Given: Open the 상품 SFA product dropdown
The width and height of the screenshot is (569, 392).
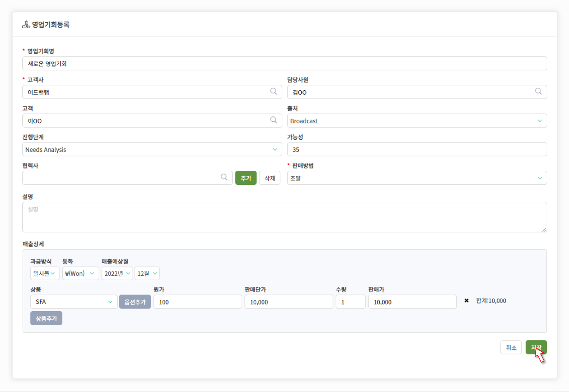Looking at the screenshot, I should (x=74, y=302).
